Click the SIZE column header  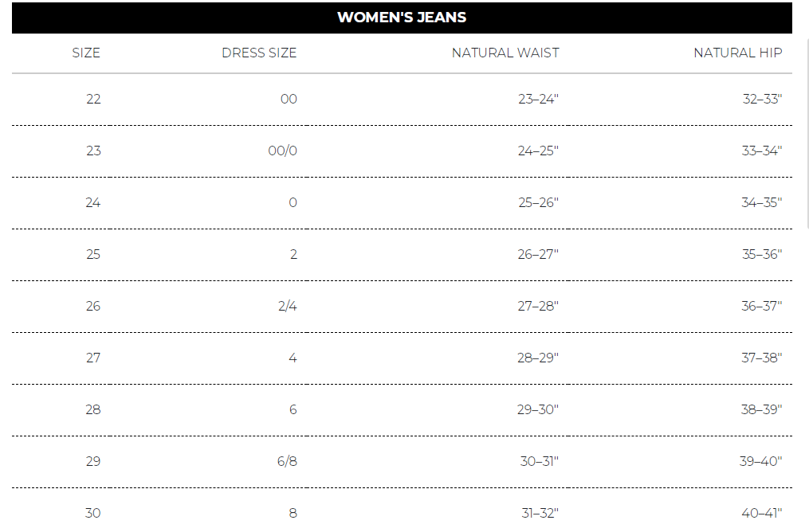point(86,53)
